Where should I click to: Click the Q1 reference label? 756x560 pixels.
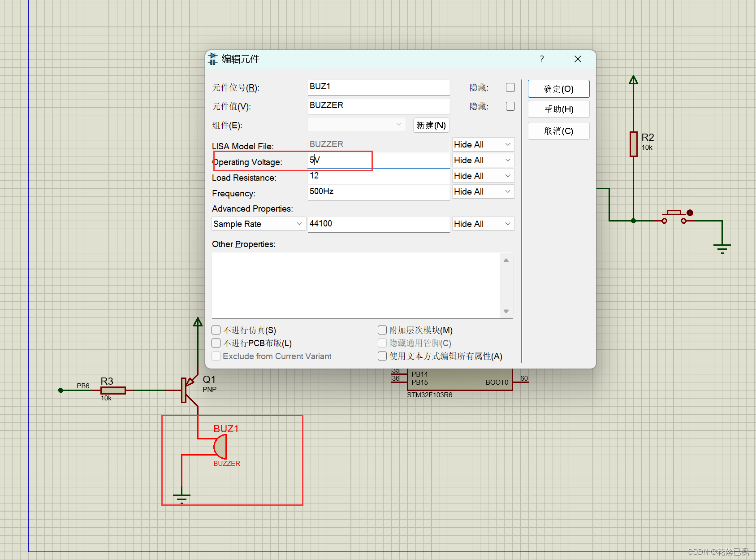coord(209,379)
